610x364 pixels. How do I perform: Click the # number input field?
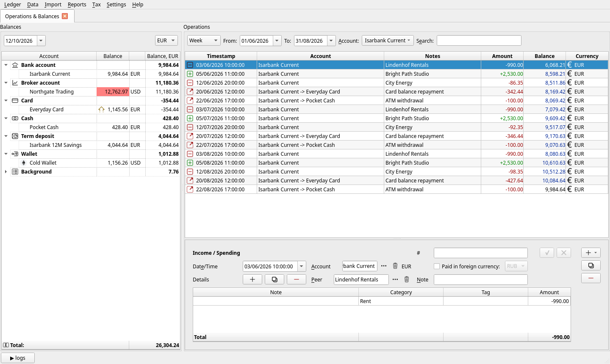point(481,253)
